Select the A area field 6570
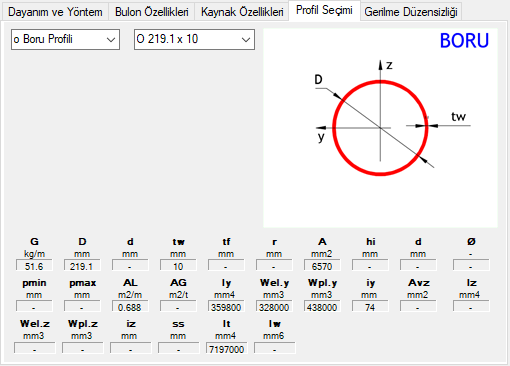The height and width of the screenshot is (366, 510). click(x=322, y=266)
